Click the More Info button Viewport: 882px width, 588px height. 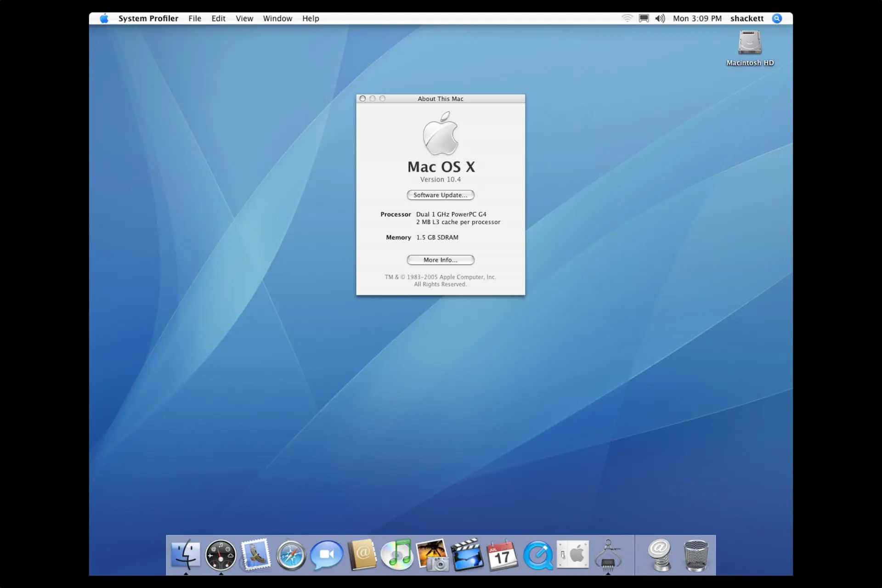coord(440,260)
